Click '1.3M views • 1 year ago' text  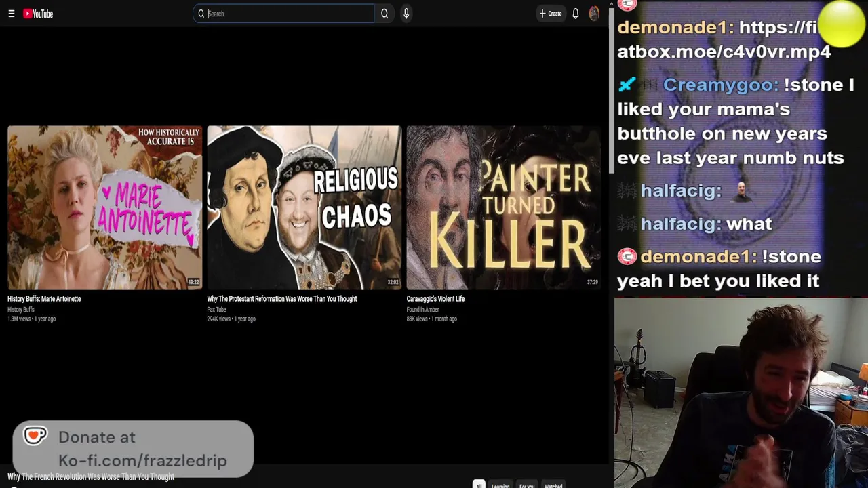31,319
